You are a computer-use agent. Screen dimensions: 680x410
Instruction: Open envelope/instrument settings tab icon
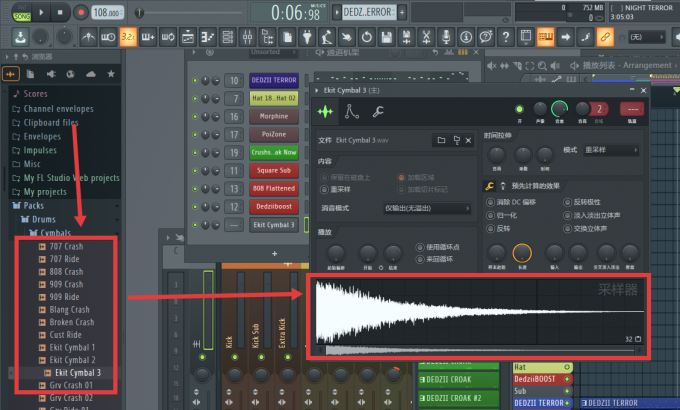352,112
